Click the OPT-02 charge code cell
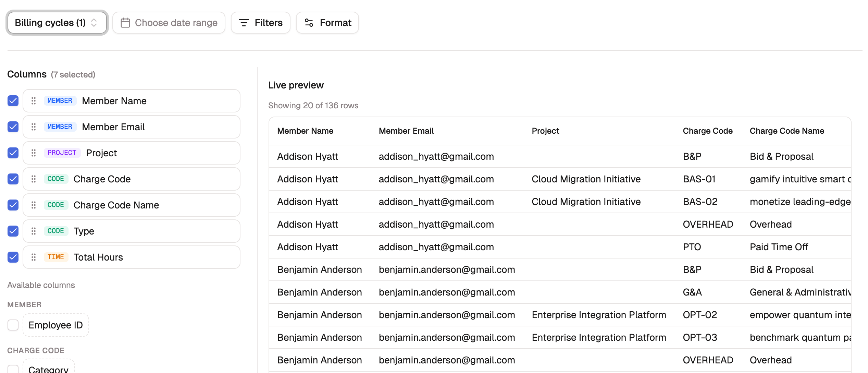 click(x=700, y=315)
